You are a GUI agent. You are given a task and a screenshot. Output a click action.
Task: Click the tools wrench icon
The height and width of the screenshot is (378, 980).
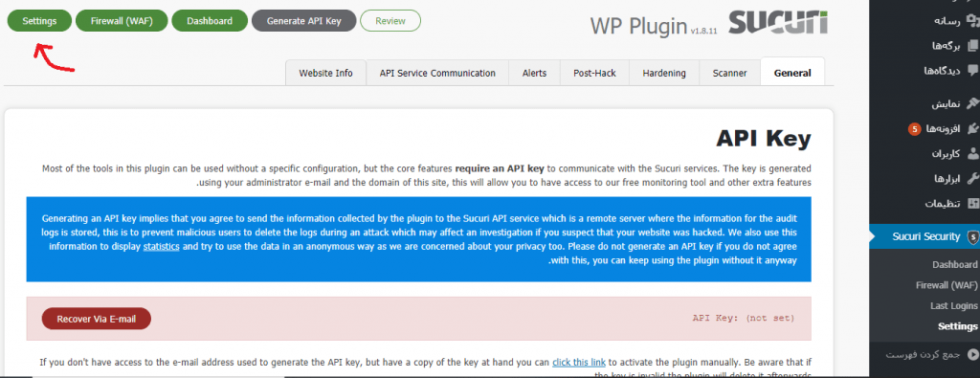[972, 179]
